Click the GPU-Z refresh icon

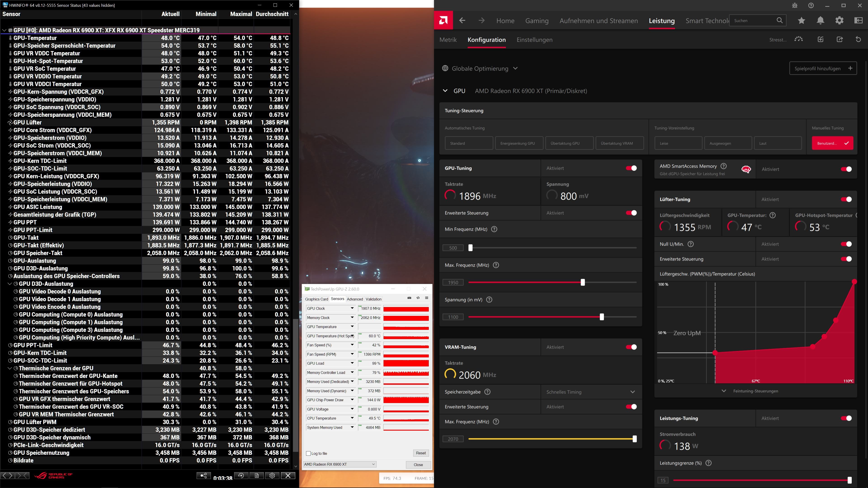point(418,298)
